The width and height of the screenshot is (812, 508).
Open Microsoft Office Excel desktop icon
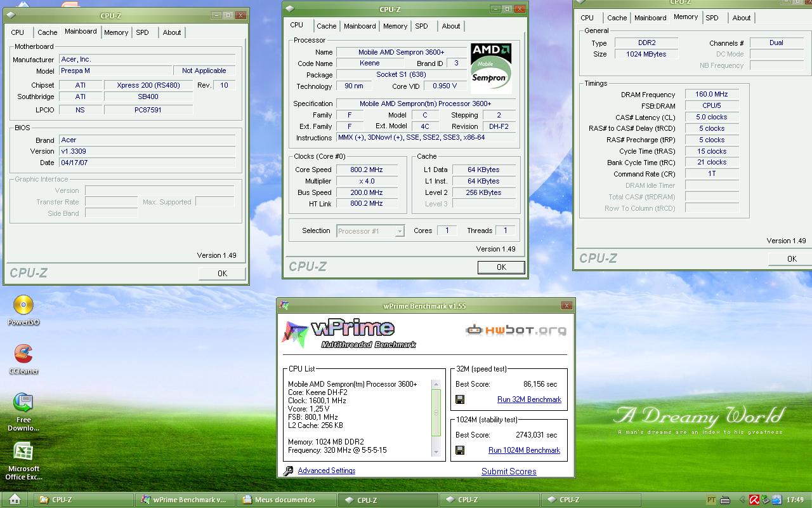tap(23, 462)
